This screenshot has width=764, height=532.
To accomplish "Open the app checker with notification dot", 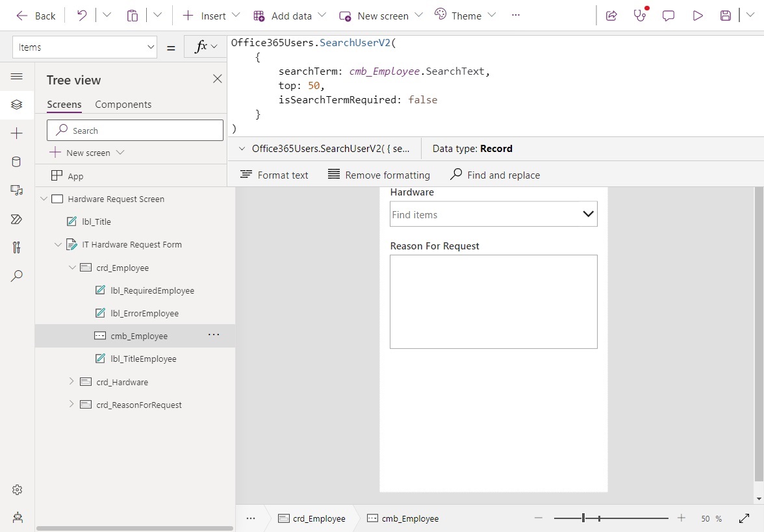I will 640,15.
